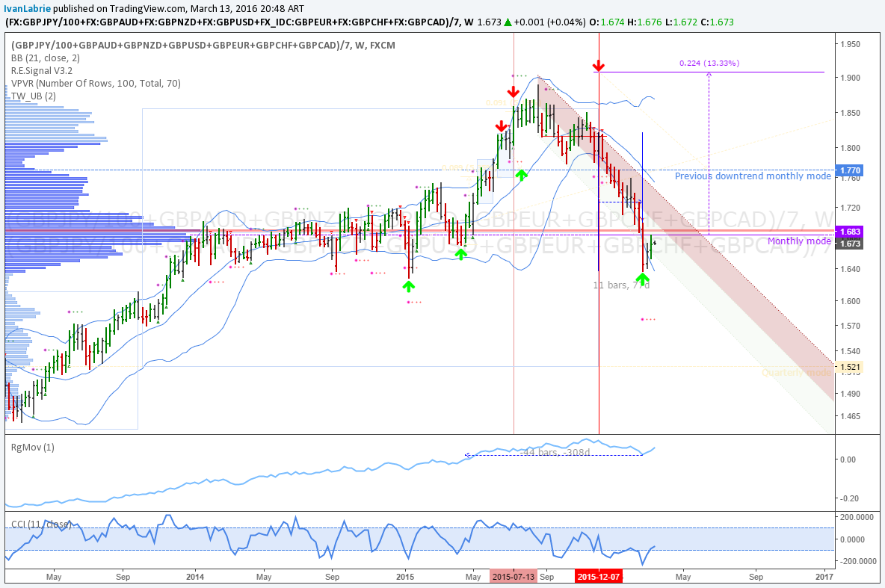The image size is (885, 588).
Task: Click the 11 bars, 77d range label
Action: (621, 285)
